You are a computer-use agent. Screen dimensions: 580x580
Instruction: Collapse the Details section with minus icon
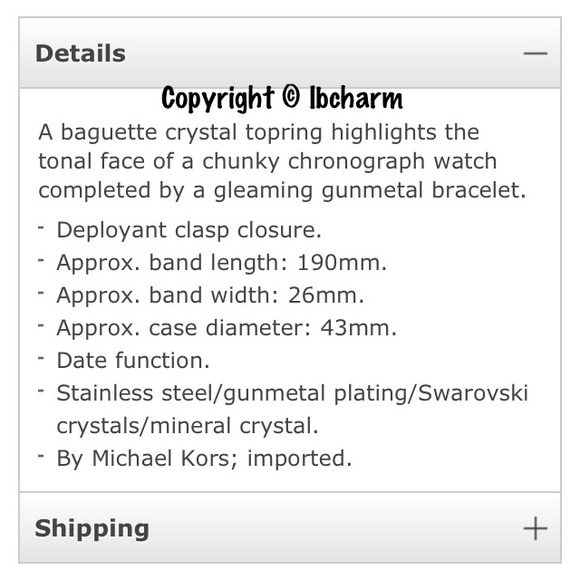(535, 53)
